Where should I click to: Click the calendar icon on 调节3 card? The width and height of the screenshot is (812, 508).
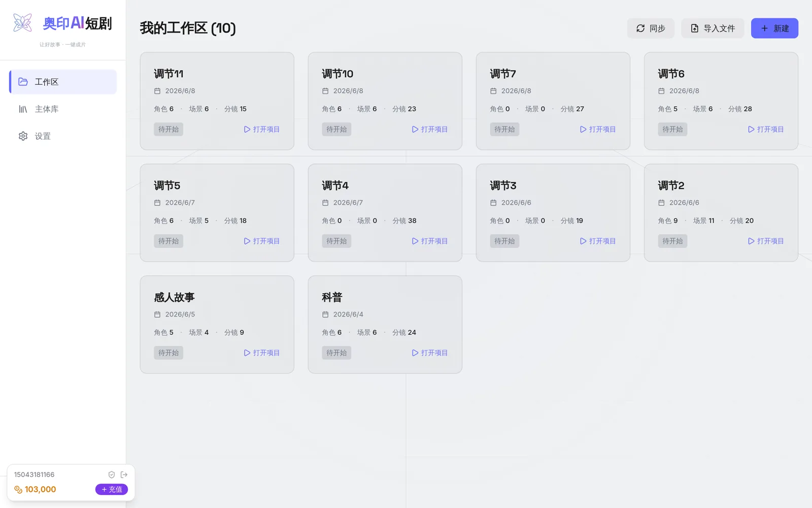point(493,203)
